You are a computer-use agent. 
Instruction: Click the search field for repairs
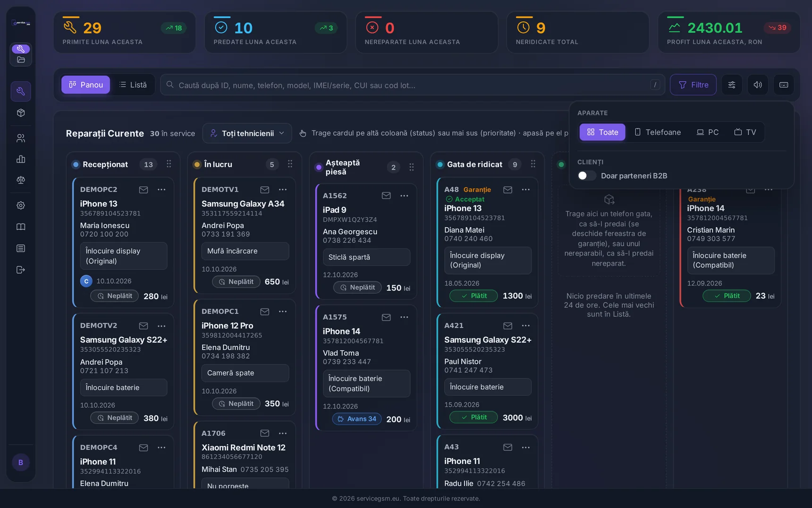pyautogui.click(x=413, y=85)
